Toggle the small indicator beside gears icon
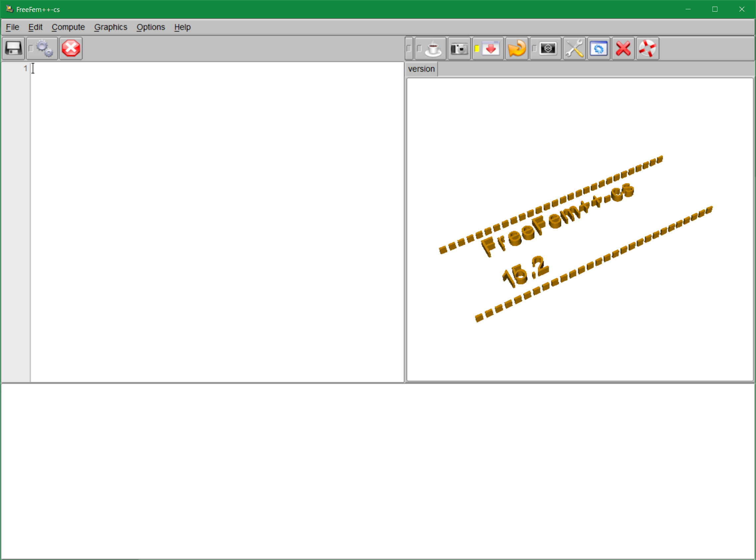Screen dimensions: 756x560 coord(31,48)
